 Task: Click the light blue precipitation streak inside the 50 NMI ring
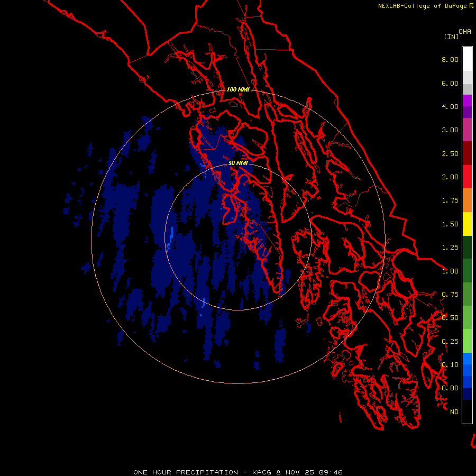pos(170,240)
